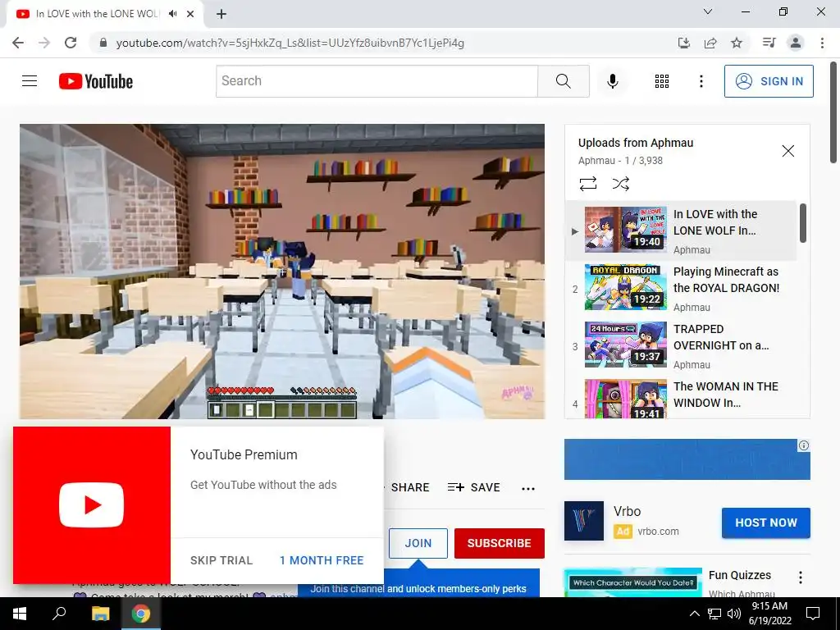
Task: Open more actions ellipsis under video
Action: point(528,488)
